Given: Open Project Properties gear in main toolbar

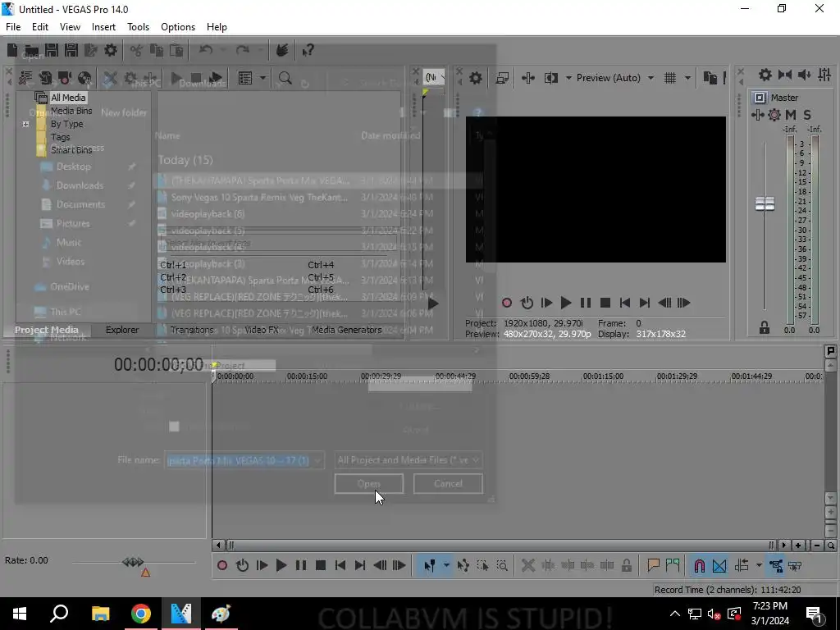Looking at the screenshot, I should click(x=111, y=50).
